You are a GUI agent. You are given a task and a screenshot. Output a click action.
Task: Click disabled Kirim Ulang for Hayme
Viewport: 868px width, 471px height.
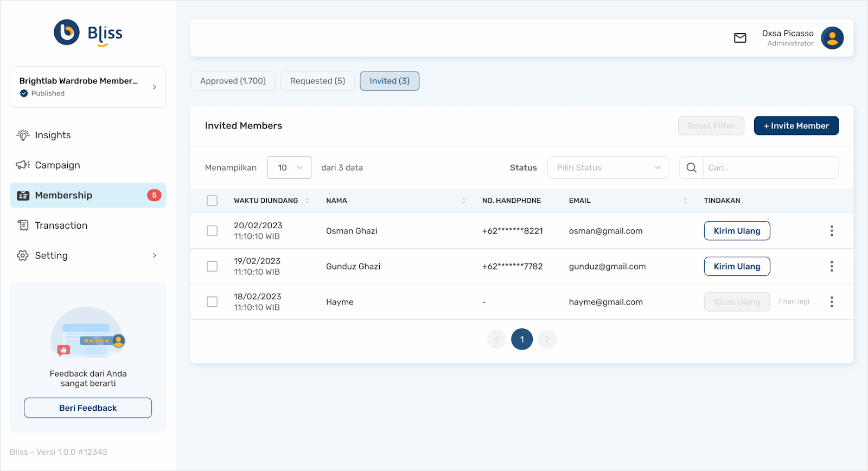(x=737, y=302)
